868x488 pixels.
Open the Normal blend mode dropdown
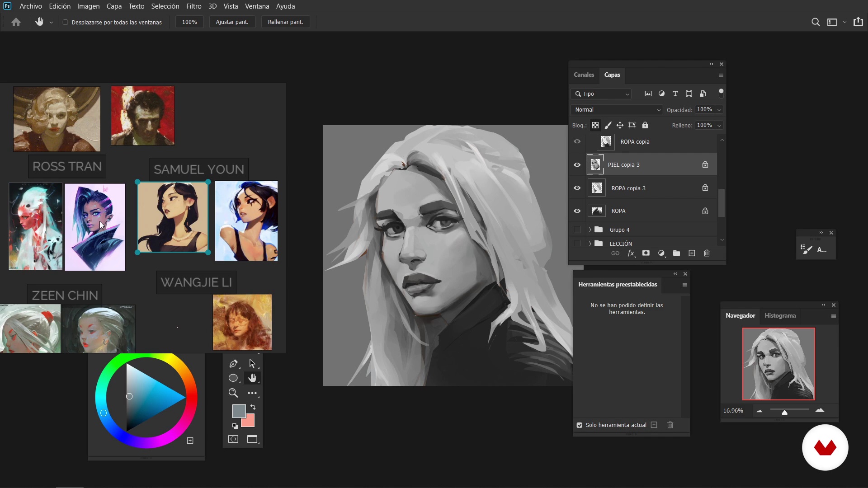tap(617, 110)
